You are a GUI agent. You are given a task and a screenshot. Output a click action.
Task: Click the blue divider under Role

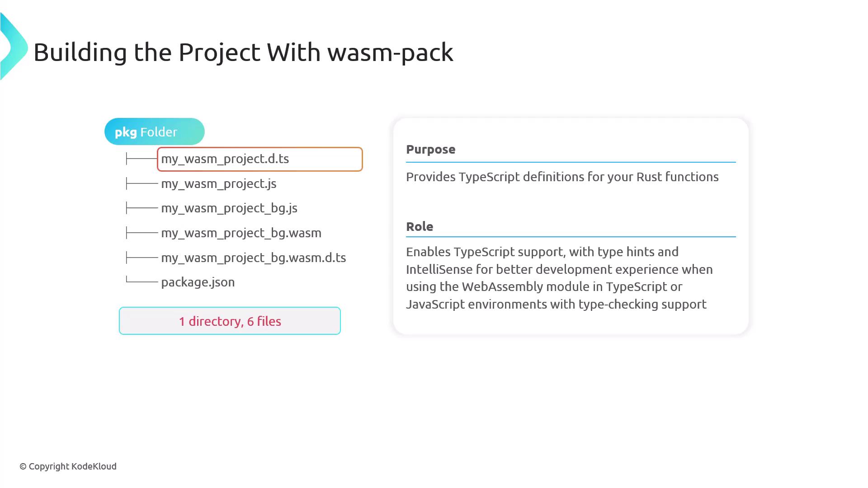571,236
